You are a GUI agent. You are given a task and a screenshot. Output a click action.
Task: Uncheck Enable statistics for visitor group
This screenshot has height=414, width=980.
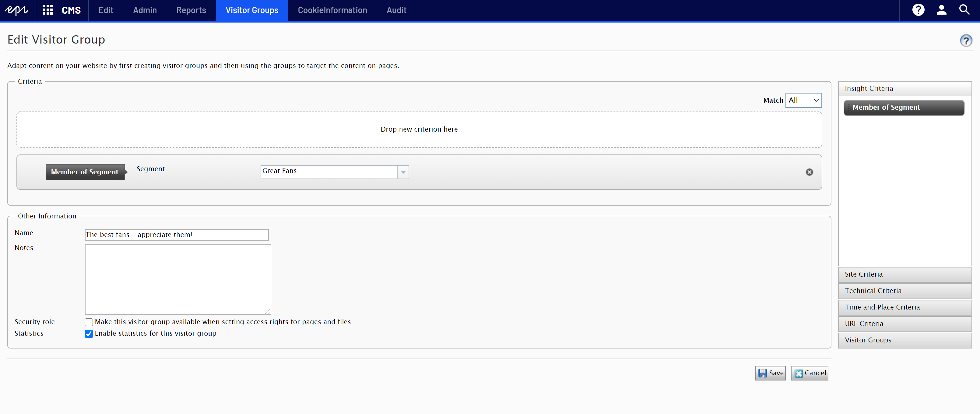click(x=89, y=334)
